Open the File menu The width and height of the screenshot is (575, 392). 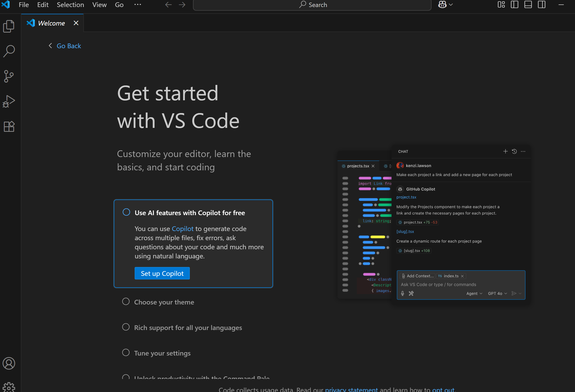tap(24, 5)
